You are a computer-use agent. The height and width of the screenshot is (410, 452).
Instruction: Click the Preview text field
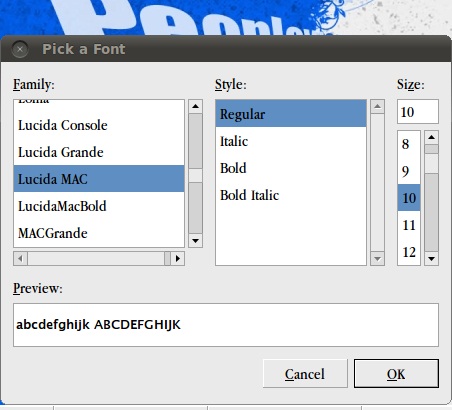coord(226,325)
